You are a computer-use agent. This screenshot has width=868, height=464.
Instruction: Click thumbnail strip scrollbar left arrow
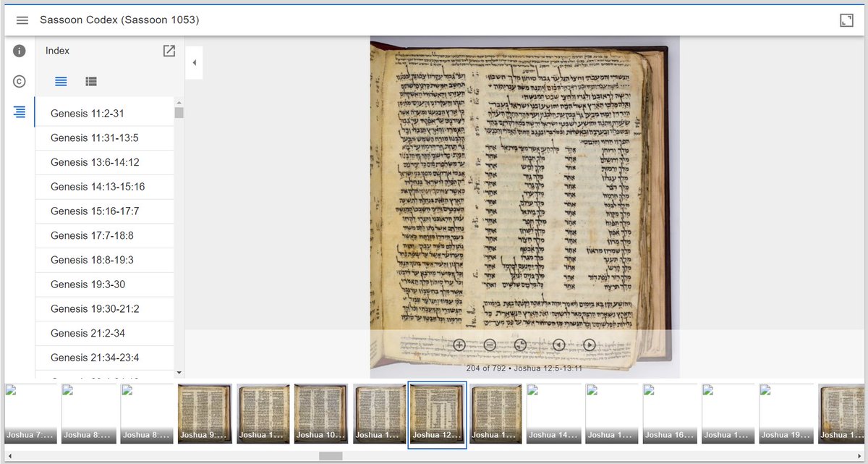[x=9, y=456]
